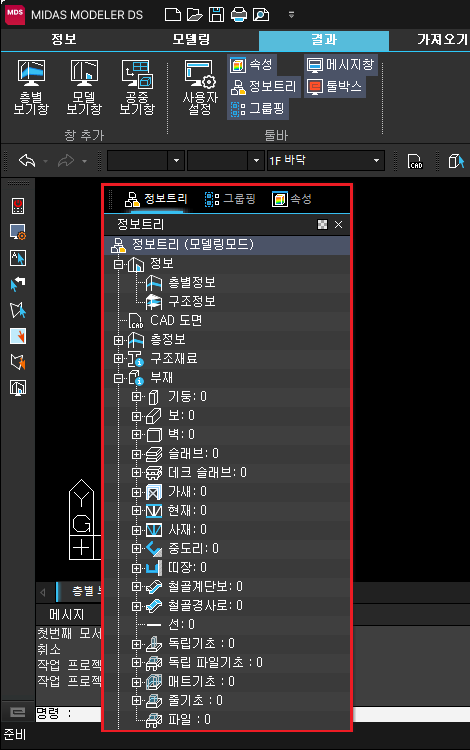Image resolution: width=470 pixels, height=750 pixels.
Task: Switch to the 모델링 ribbon tab
Action: 191,39
